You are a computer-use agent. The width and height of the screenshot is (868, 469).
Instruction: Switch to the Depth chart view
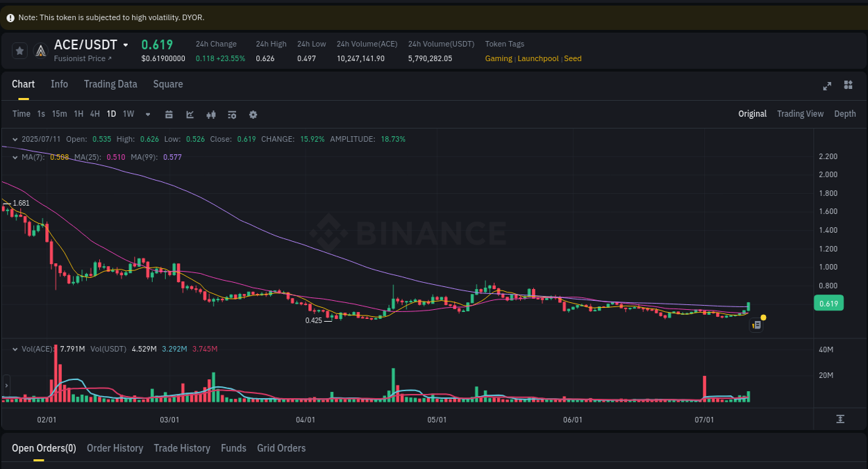click(x=845, y=113)
